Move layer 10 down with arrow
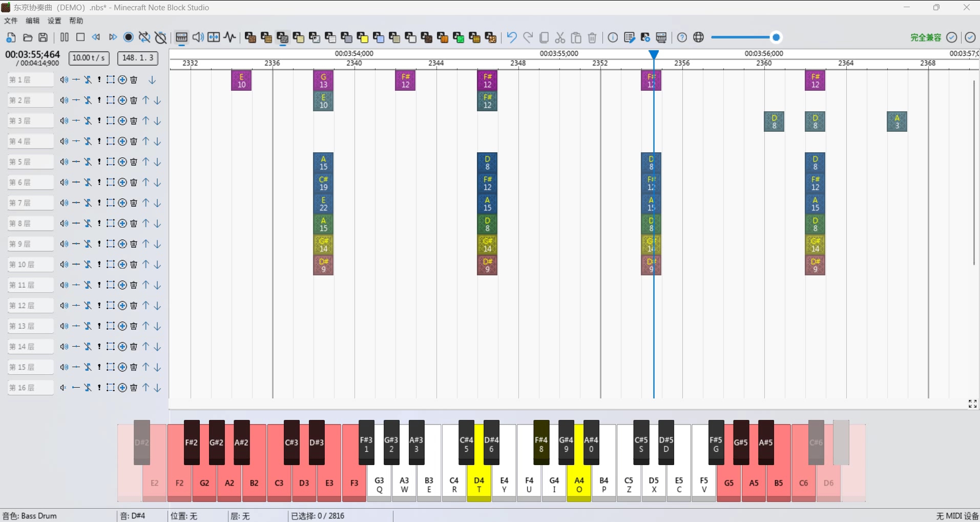Viewport: 980px width, 522px height. 158,265
